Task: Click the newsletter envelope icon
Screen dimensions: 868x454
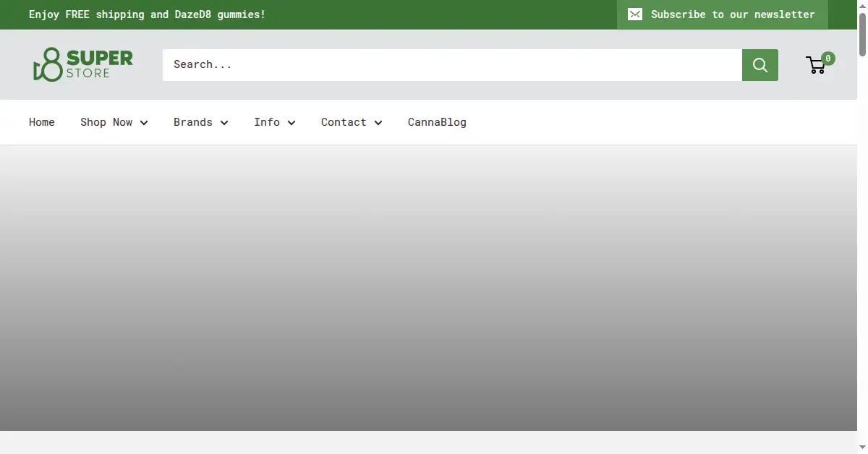Action: tap(635, 14)
